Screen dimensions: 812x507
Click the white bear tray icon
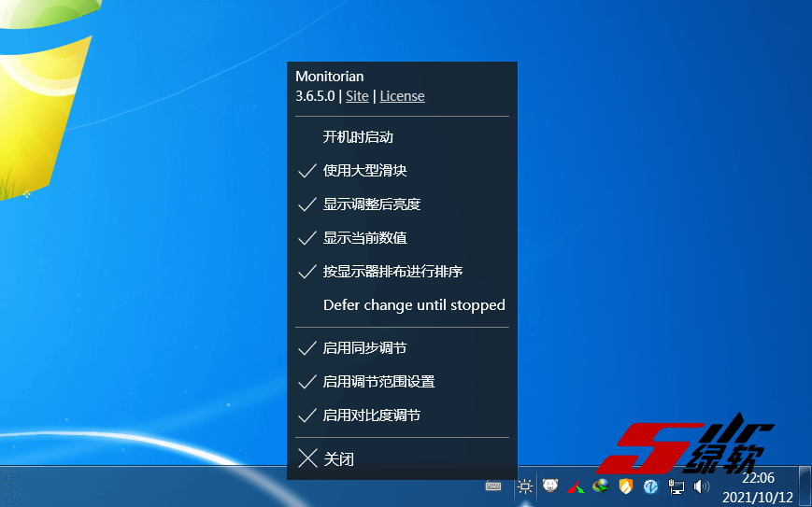(x=551, y=486)
